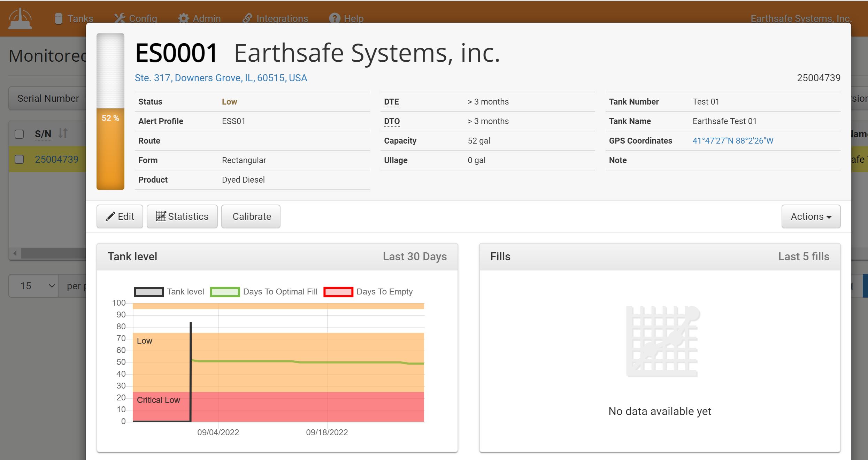Image resolution: width=868 pixels, height=460 pixels.
Task: Toggle the Days To Empty legend swatch
Action: click(338, 292)
